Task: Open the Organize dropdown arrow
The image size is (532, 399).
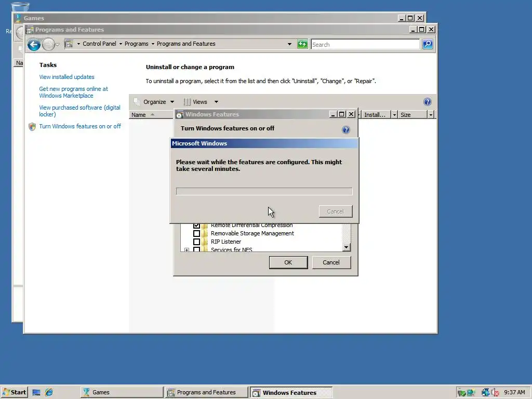Action: coord(172,102)
